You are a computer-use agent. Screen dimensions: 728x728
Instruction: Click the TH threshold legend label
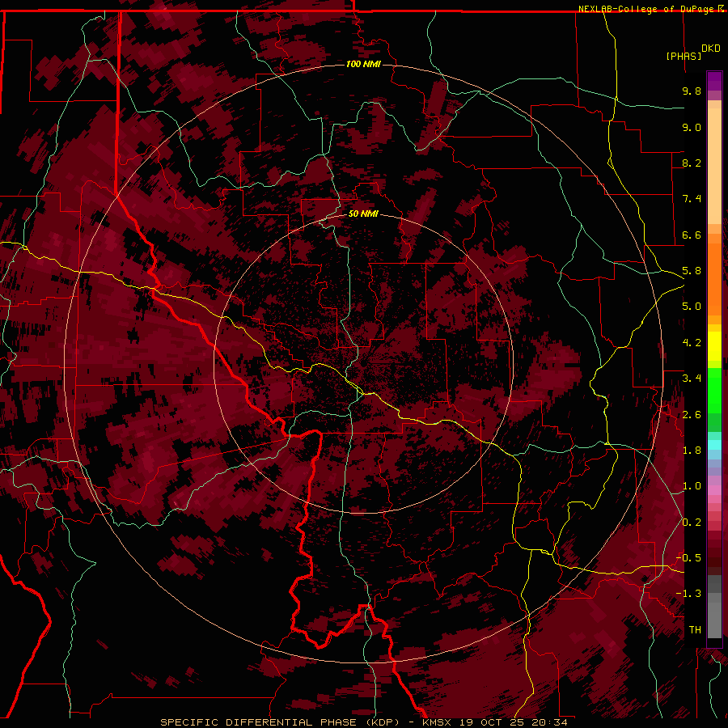click(x=695, y=630)
